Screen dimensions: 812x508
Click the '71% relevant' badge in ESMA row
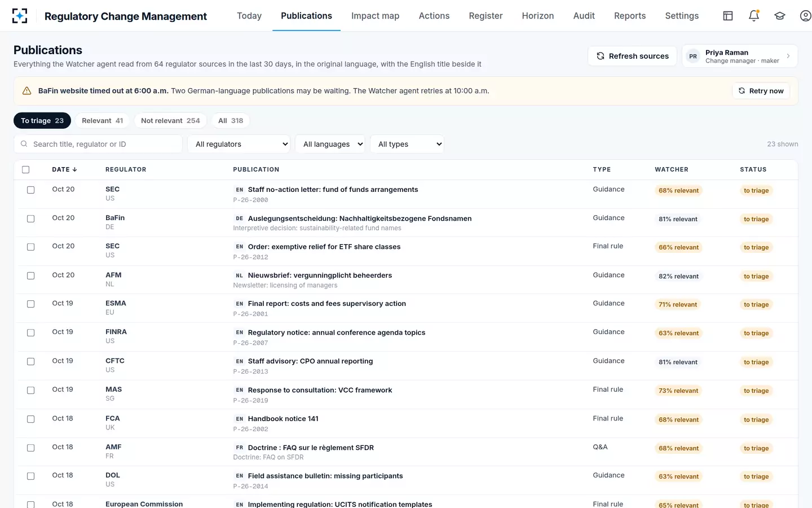click(678, 304)
